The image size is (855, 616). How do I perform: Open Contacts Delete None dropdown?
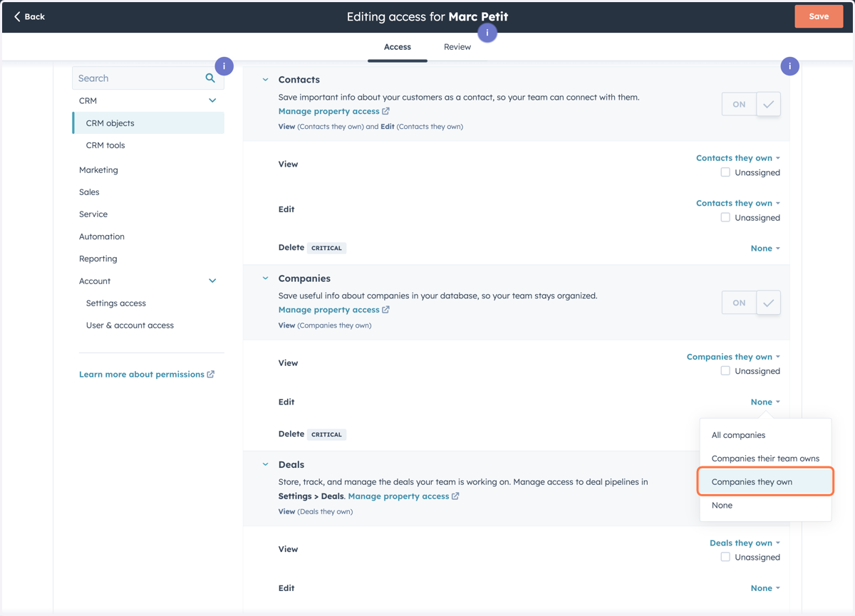pos(765,249)
